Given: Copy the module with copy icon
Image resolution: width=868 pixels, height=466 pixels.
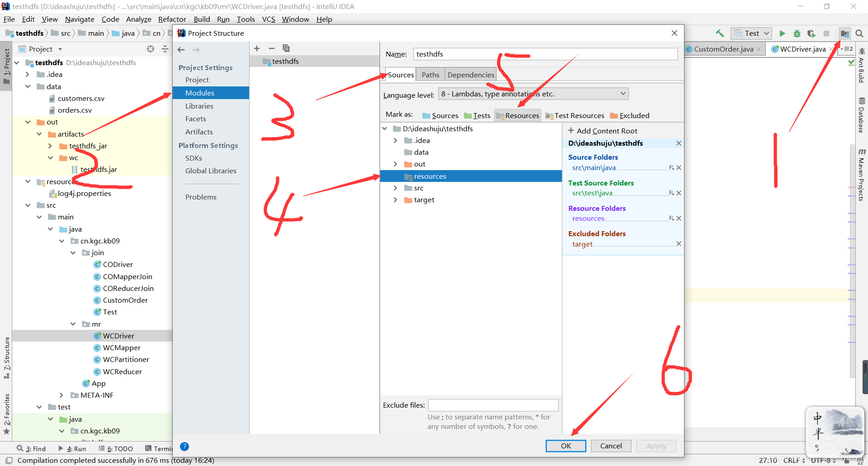Looking at the screenshot, I should click(286, 48).
